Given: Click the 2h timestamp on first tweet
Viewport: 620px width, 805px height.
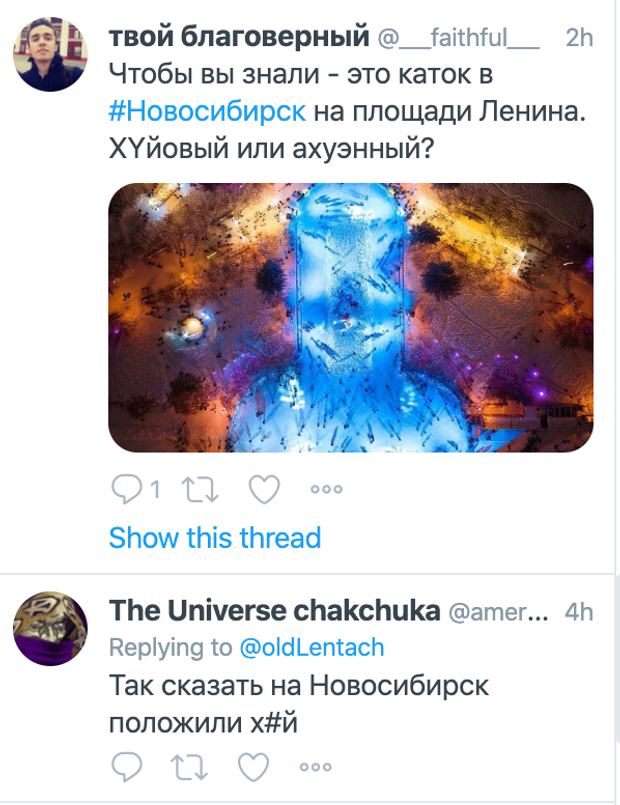Looking at the screenshot, I should [x=579, y=37].
